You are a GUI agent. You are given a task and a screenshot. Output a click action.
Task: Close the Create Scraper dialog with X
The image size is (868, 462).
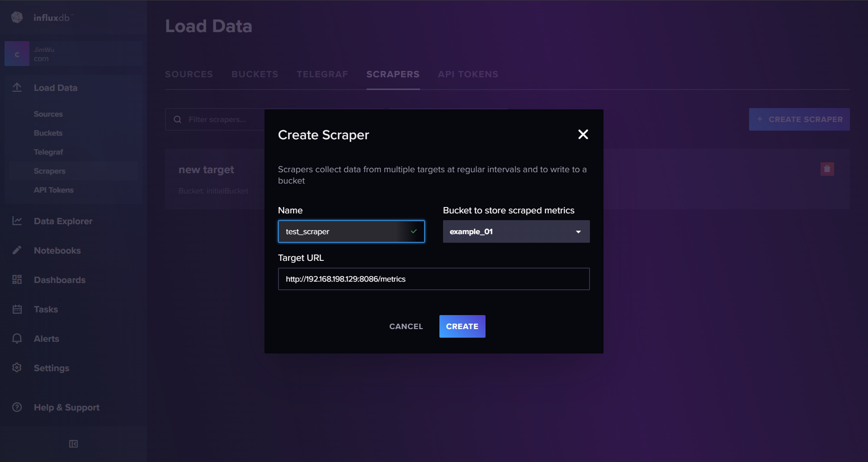pos(583,134)
